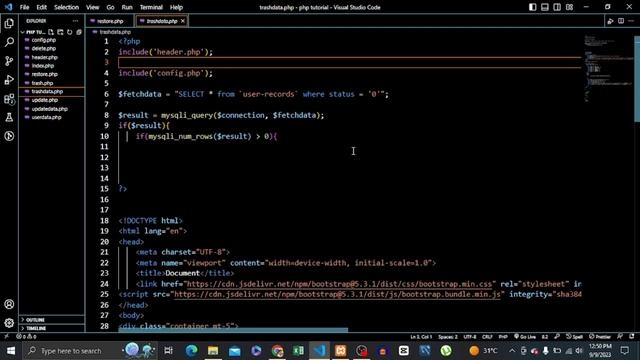
Task: Toggle the primary side bar layout icon
Action: point(533,7)
